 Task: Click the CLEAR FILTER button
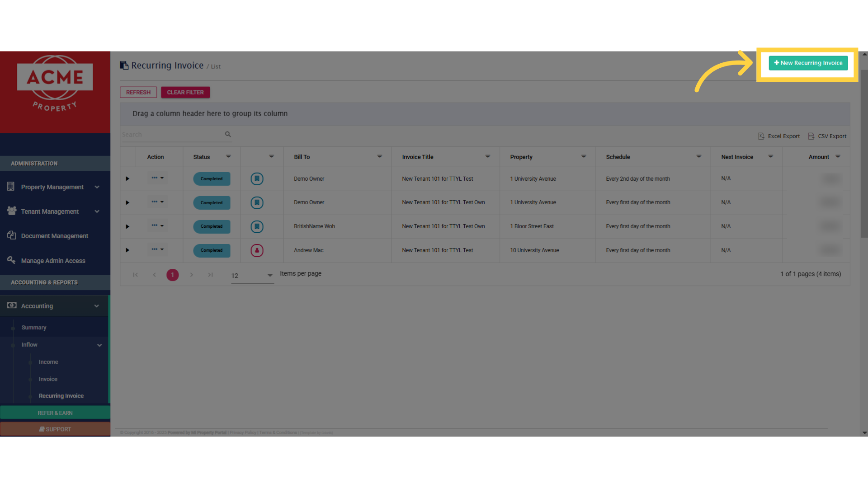(x=185, y=92)
